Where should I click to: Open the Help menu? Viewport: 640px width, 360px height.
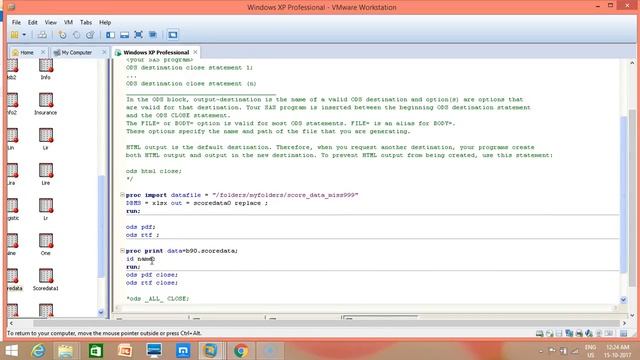[105, 22]
